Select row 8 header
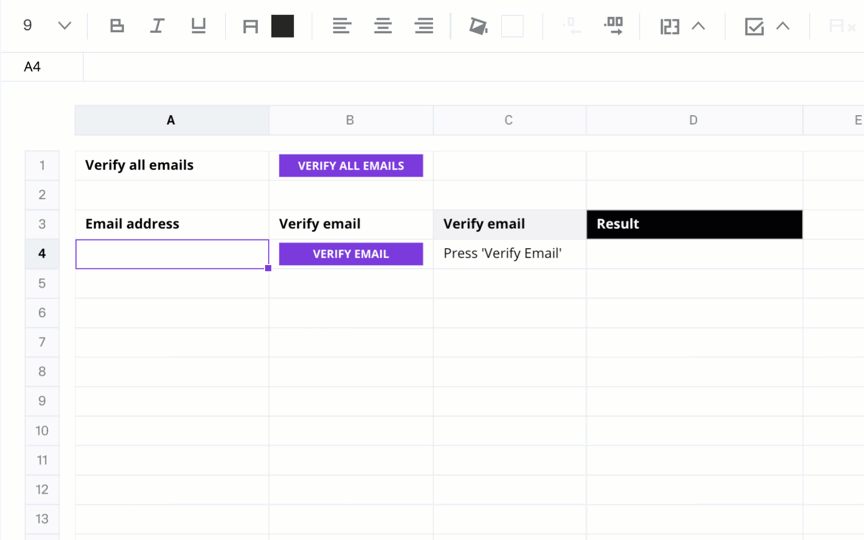The image size is (864, 540). coord(42,371)
